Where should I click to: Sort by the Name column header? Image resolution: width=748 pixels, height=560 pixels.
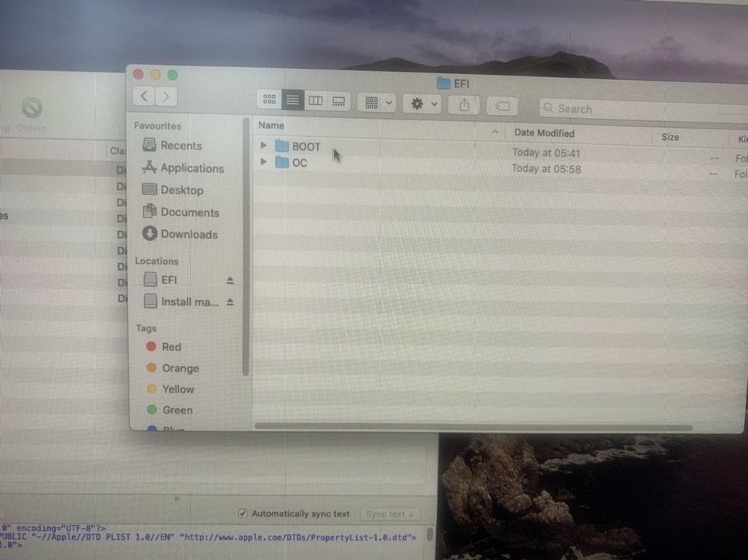pos(271,126)
